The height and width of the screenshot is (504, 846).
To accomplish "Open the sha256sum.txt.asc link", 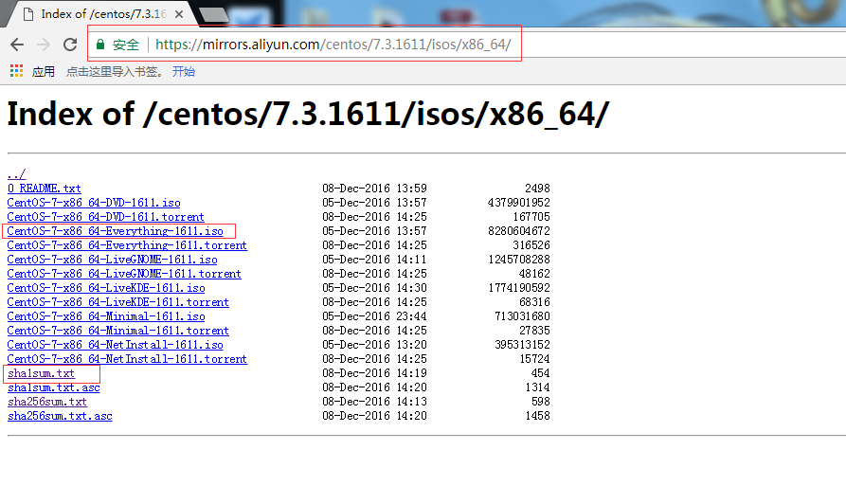I will coord(60,416).
